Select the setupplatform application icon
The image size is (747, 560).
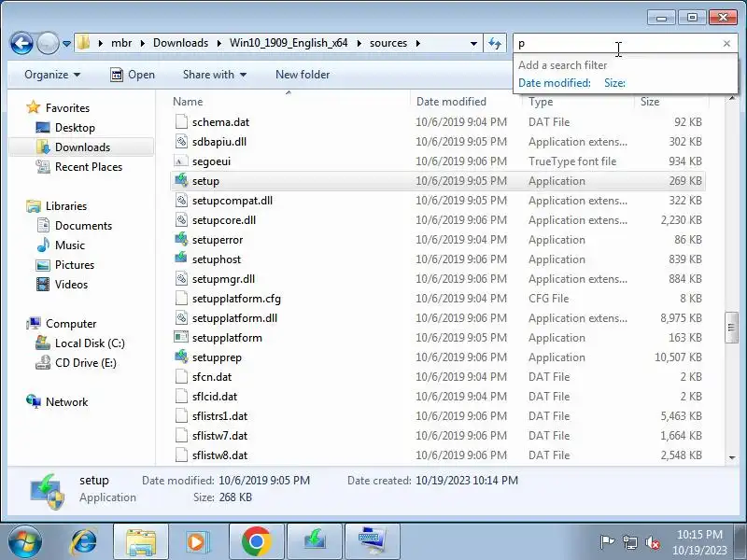pos(181,337)
